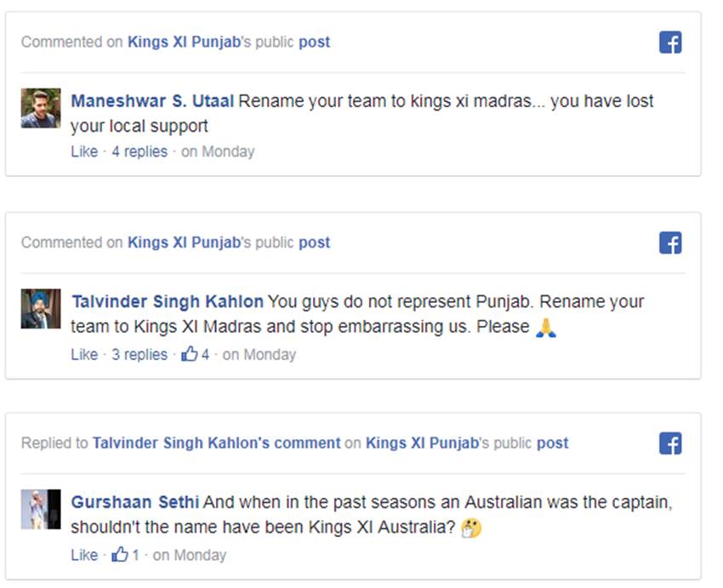Visit Maneshwar S. Utaal's profile name link
Viewport: 723px width, 588px height.
[152, 101]
